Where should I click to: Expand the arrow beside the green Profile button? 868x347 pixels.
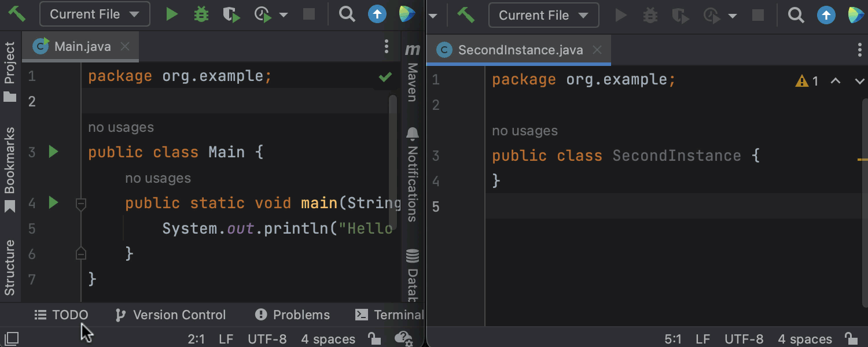(x=284, y=14)
